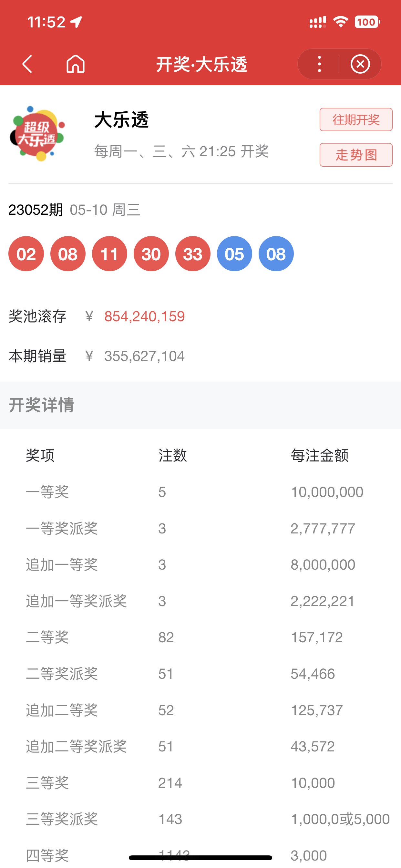The width and height of the screenshot is (401, 868).
Task: Tap the 开奖·大乐透 page title
Action: [201, 64]
